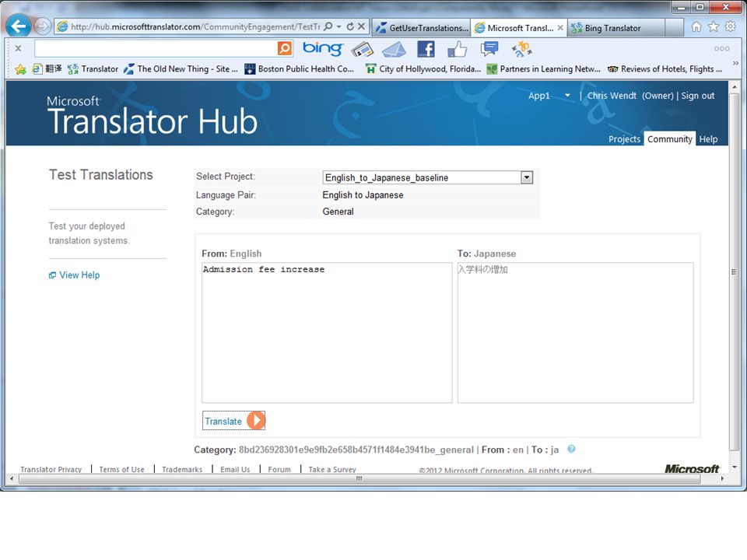Click the Bing toolbar search box
Image resolution: width=747 pixels, height=560 pixels.
(156, 48)
